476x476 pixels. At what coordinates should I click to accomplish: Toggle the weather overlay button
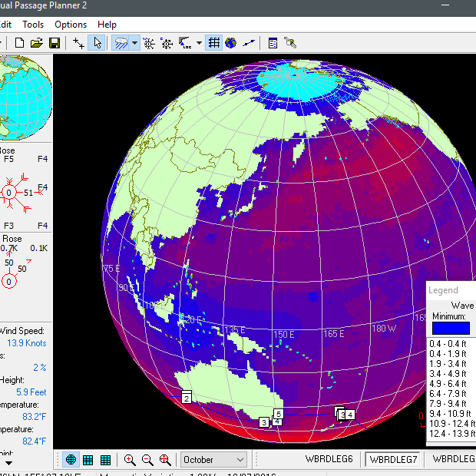pos(121,43)
